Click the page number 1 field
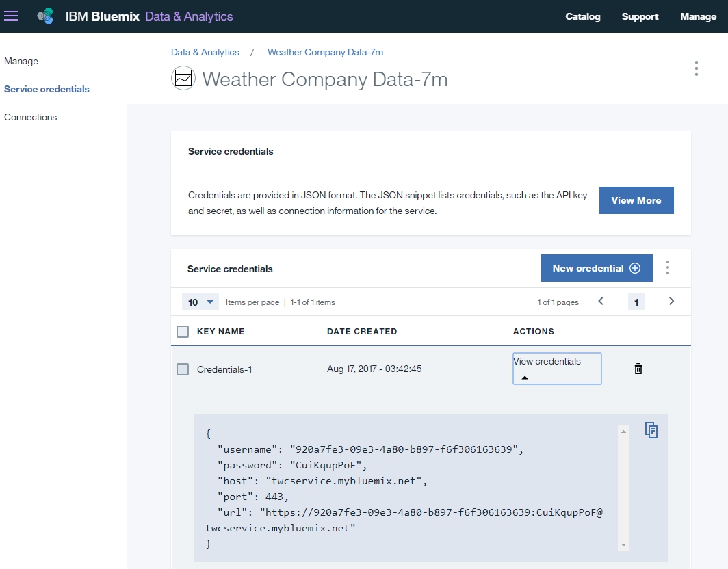 636,302
